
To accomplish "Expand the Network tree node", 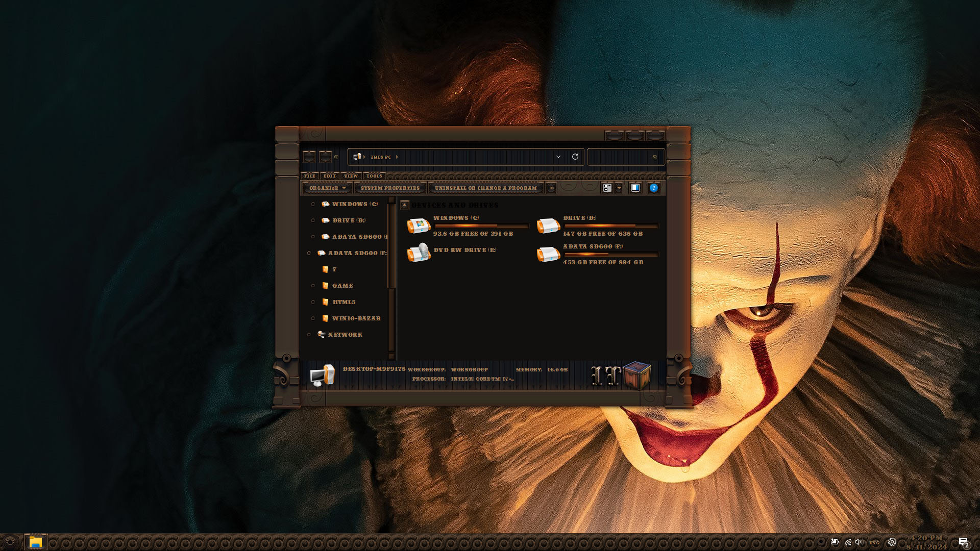I will click(309, 335).
